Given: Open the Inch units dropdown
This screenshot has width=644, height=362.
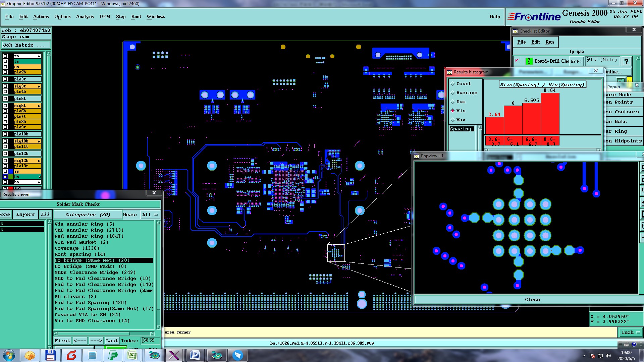Looking at the screenshot, I should click(631, 332).
